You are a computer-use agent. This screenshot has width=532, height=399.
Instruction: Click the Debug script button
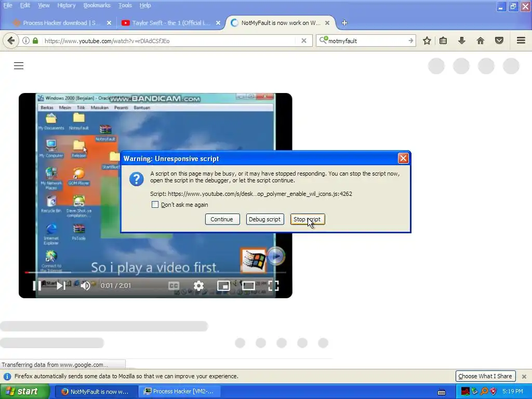(x=264, y=219)
